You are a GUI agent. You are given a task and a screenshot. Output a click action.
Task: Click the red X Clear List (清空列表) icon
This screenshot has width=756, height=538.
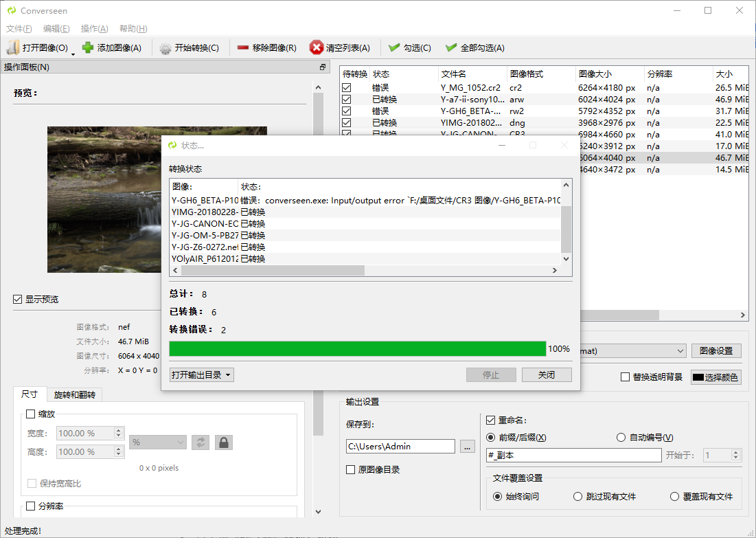(316, 47)
